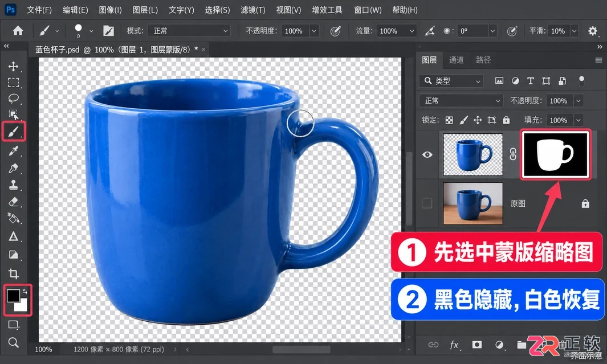Image resolution: width=607 pixels, height=364 pixels.
Task: Open the Layers panel flyout menu
Action: click(x=598, y=60)
